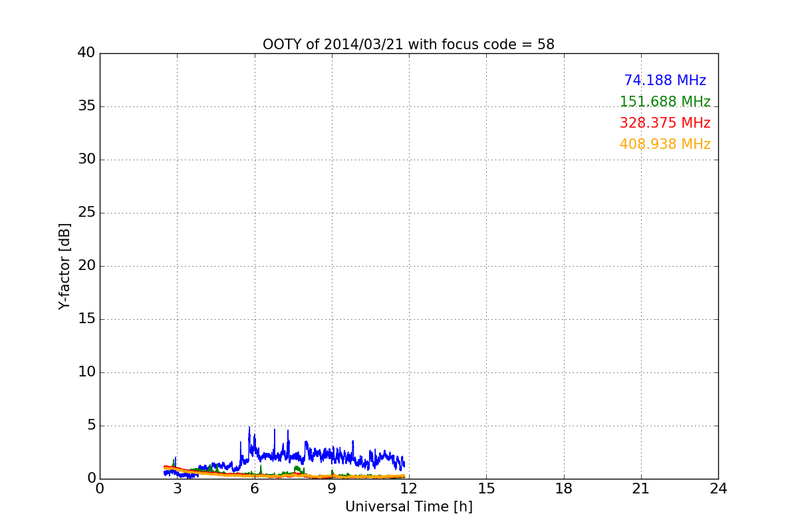
Task: Select the blue 74.188 MHz legend label
Action: pyautogui.click(x=665, y=80)
